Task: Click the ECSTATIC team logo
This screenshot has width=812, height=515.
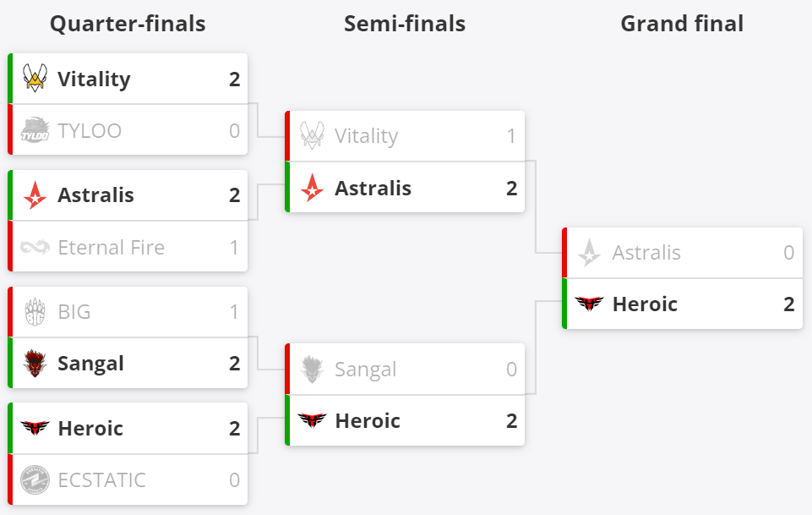Action: click(35, 480)
